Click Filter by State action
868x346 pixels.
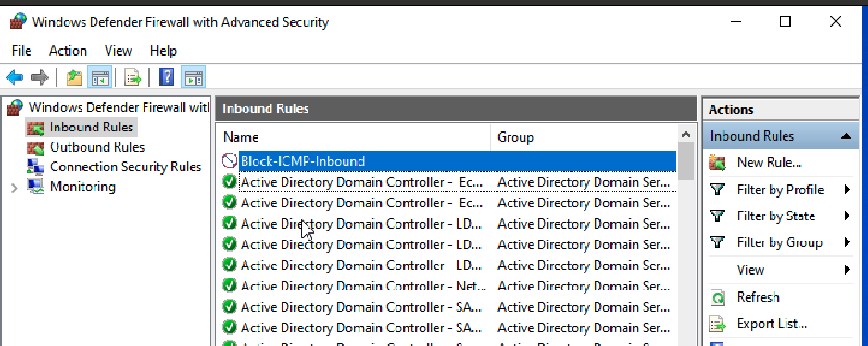coord(776,216)
